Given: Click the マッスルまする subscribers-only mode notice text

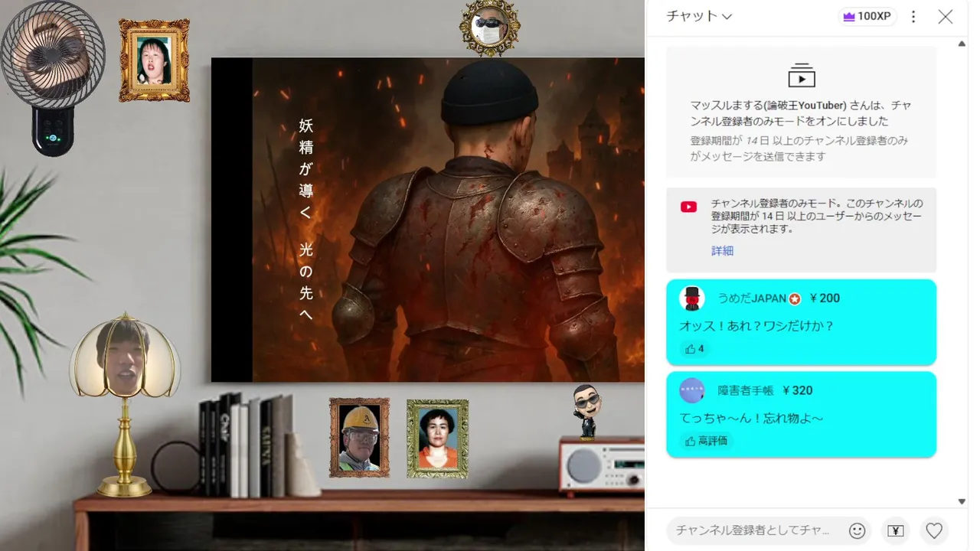Looking at the screenshot, I should [x=800, y=113].
